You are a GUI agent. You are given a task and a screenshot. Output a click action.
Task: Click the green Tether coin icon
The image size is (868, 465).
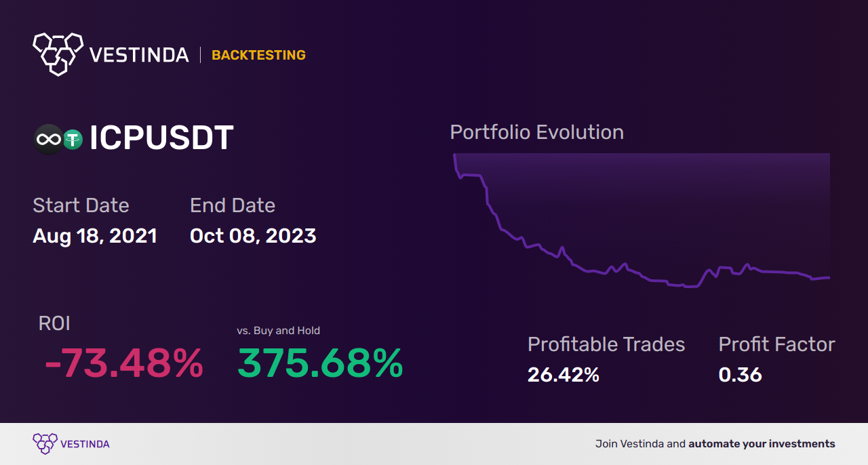[73, 140]
